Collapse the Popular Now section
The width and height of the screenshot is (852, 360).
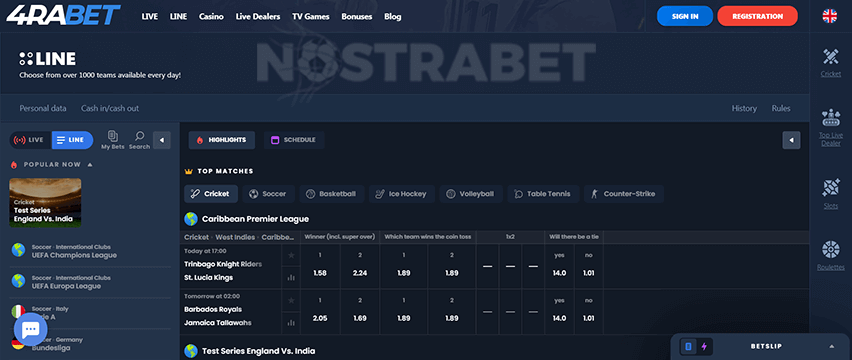pos(90,165)
